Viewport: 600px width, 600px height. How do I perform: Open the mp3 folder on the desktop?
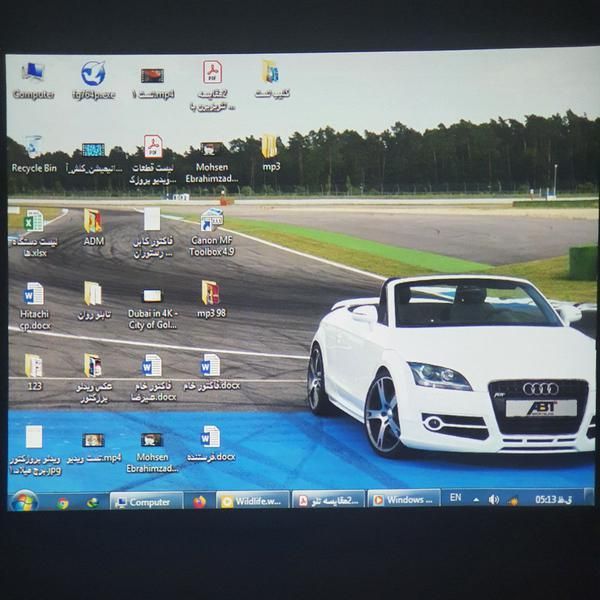point(270,148)
